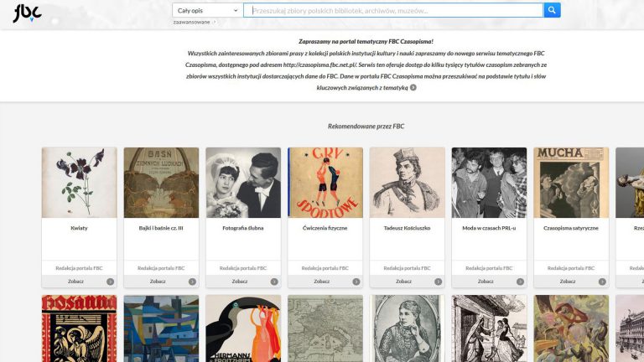Open the Hosanna cover thumbnail

point(80,328)
